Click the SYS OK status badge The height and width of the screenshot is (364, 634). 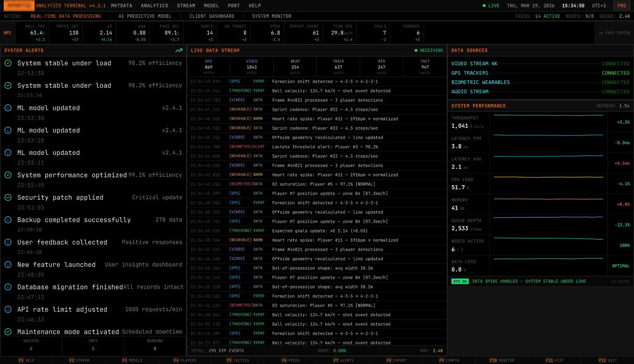pos(459,281)
